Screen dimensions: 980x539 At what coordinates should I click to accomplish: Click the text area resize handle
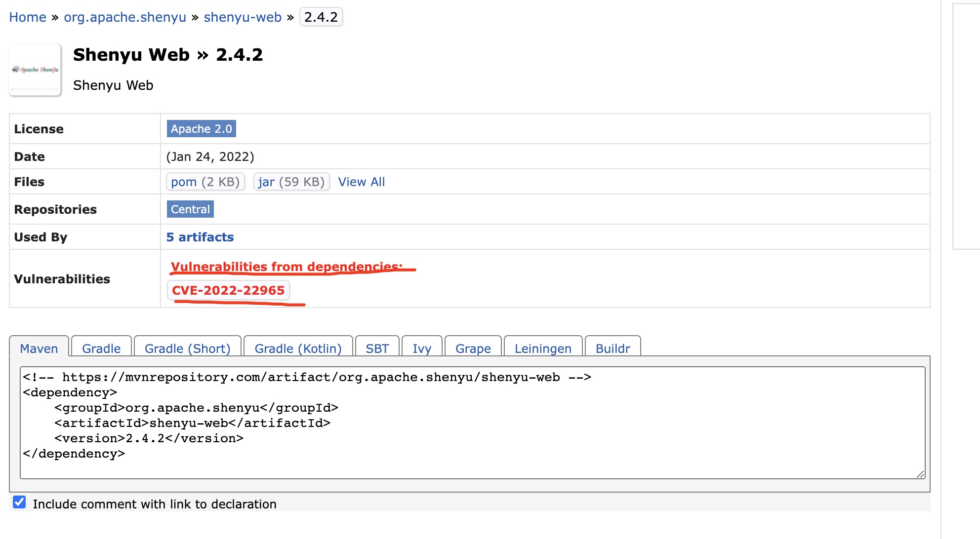pyautogui.click(x=920, y=474)
